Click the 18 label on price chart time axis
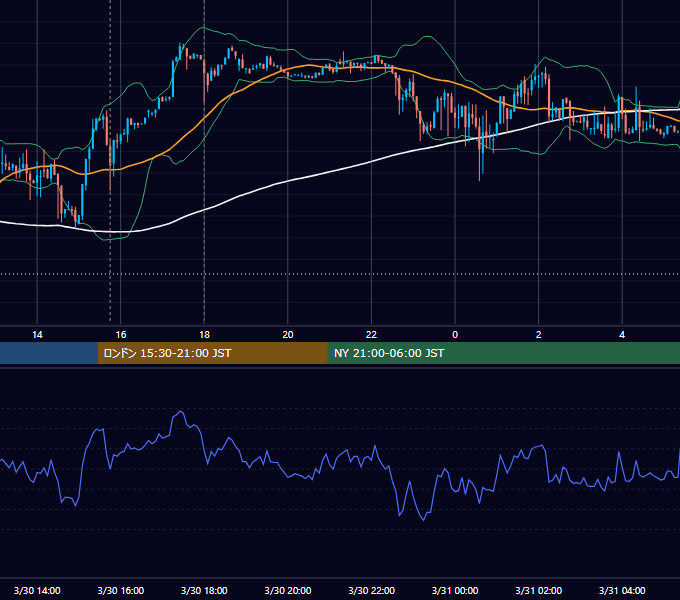680x600 pixels. (x=204, y=335)
